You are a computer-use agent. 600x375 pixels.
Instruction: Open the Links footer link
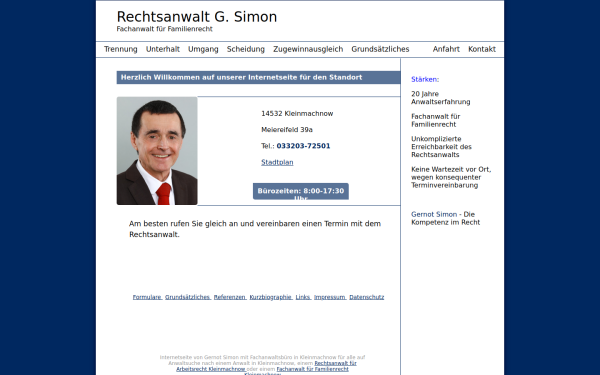click(303, 297)
